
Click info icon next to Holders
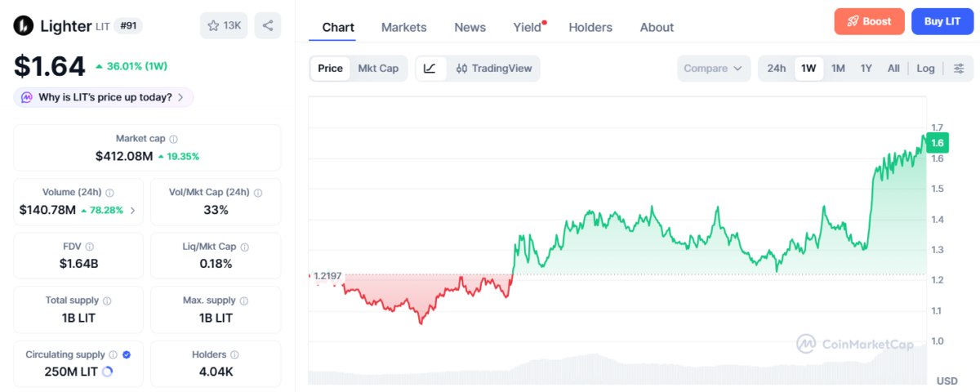point(234,354)
